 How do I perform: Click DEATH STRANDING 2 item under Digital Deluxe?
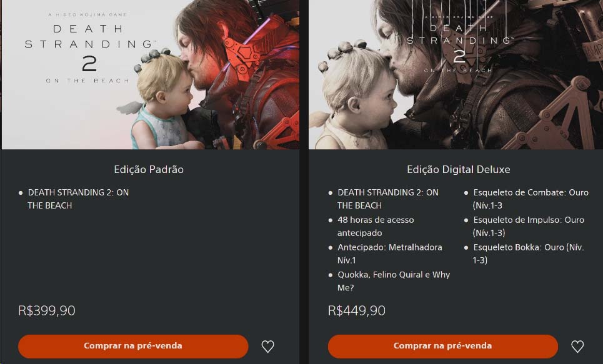point(387,199)
